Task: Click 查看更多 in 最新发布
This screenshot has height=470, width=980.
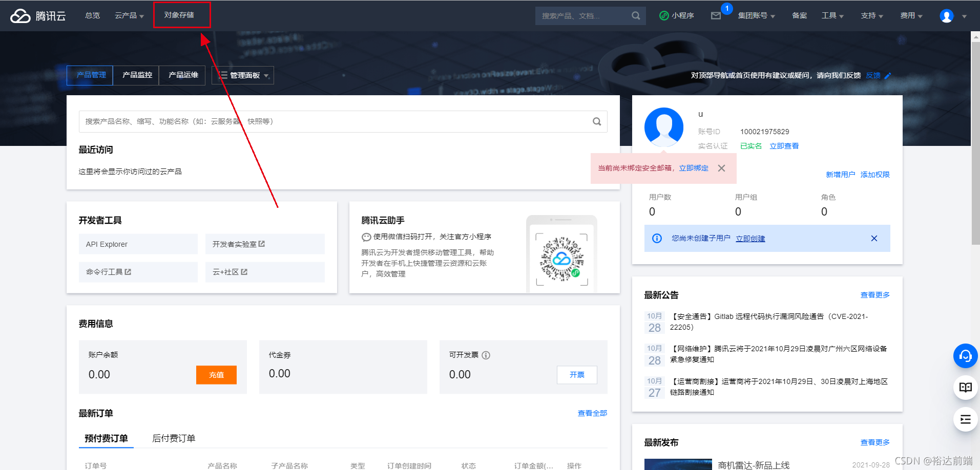Action: coord(875,442)
